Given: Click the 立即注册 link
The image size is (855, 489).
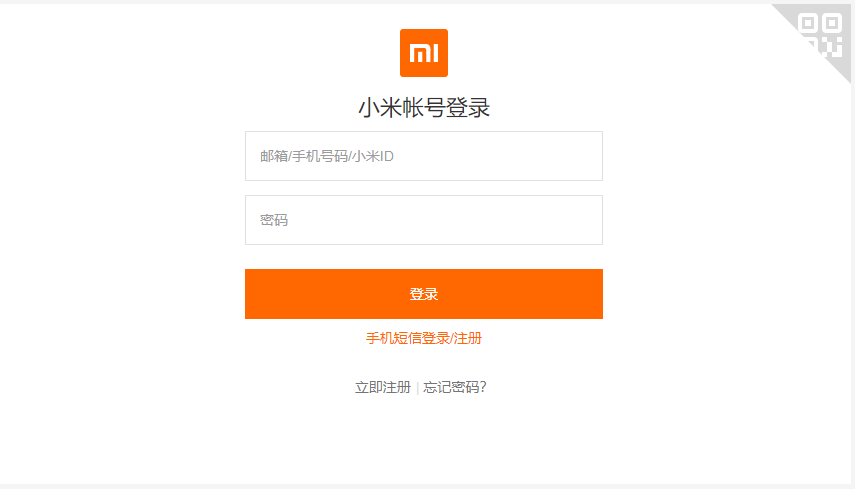Looking at the screenshot, I should [382, 387].
